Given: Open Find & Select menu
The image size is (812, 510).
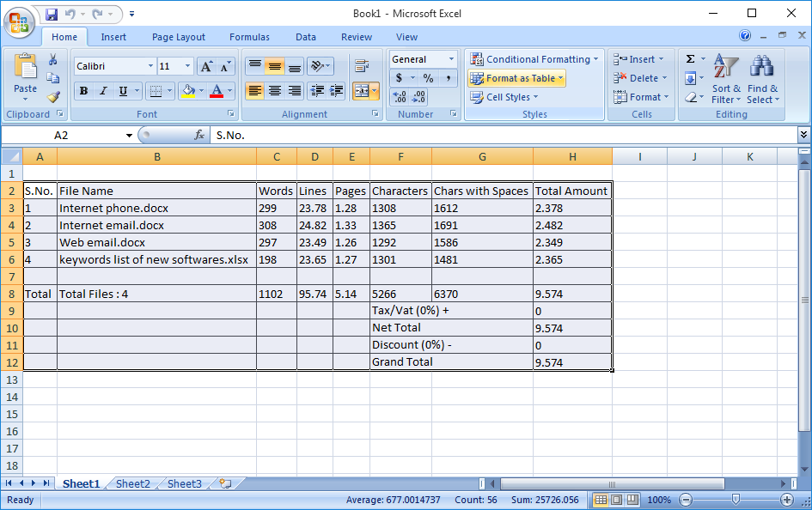Looking at the screenshot, I should tap(762, 79).
